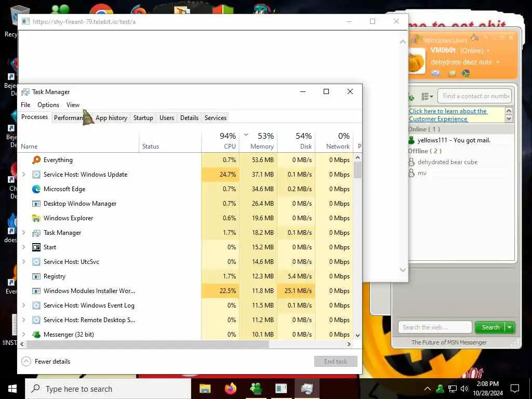Click the Windows Explorer folder icon
This screenshot has height=399, width=532.
click(36, 218)
